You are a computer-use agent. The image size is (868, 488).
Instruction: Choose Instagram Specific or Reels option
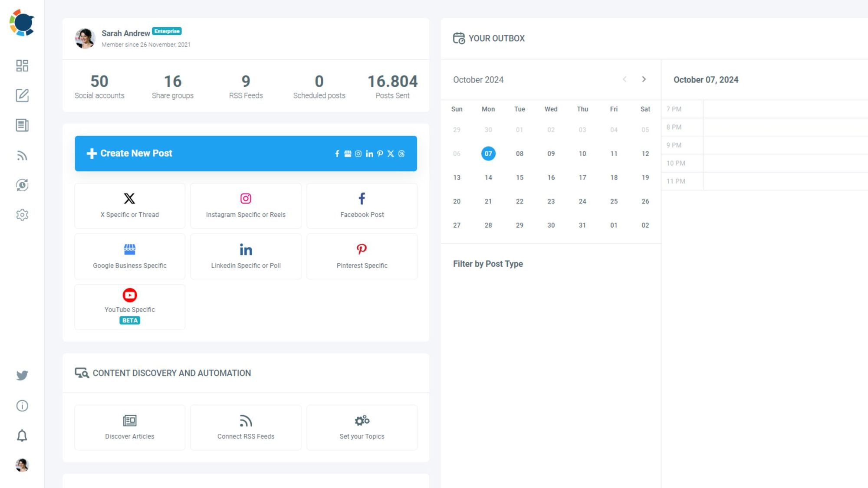246,206
